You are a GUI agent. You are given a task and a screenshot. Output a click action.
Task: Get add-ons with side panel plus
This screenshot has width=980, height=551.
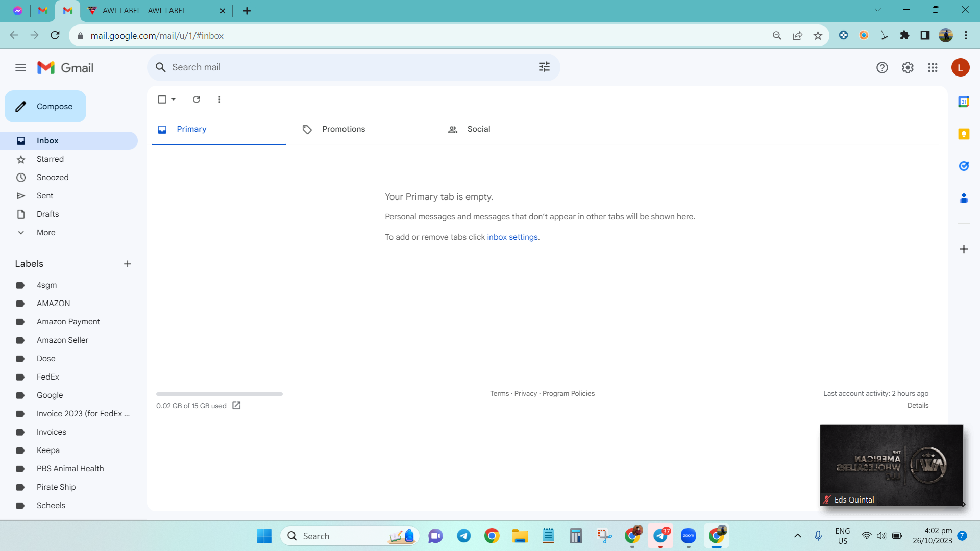point(964,249)
